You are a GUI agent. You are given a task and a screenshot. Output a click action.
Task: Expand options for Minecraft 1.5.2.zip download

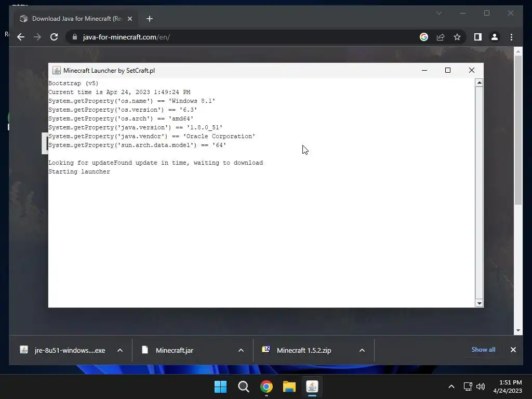[362, 350]
